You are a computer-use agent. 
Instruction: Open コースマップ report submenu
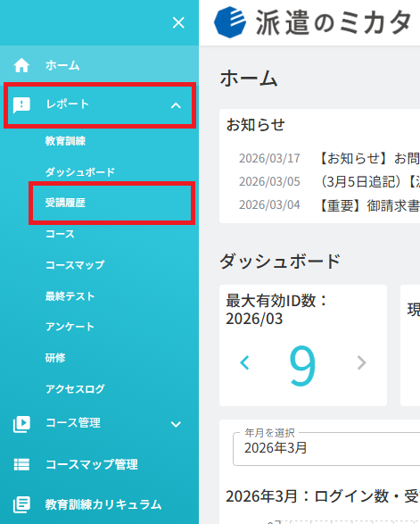(x=75, y=265)
